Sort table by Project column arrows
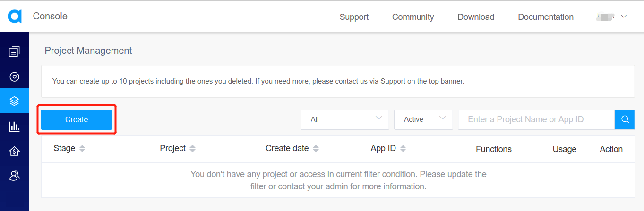 [x=192, y=148]
